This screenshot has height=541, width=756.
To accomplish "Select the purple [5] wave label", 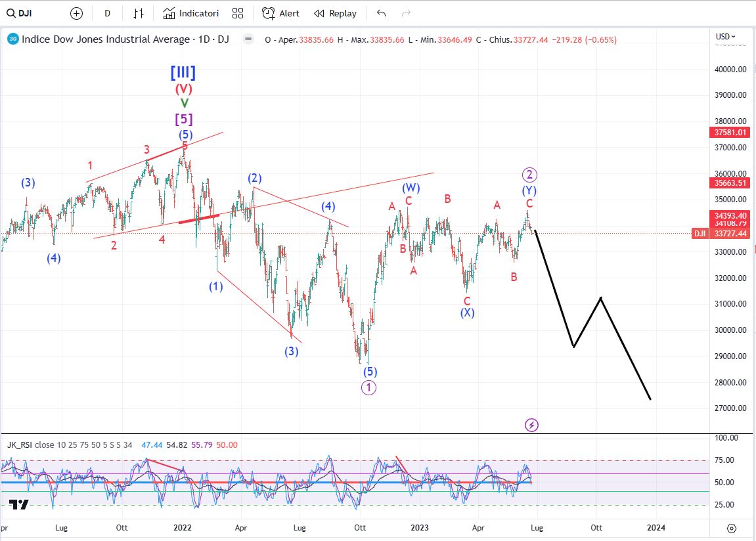I will pyautogui.click(x=184, y=119).
